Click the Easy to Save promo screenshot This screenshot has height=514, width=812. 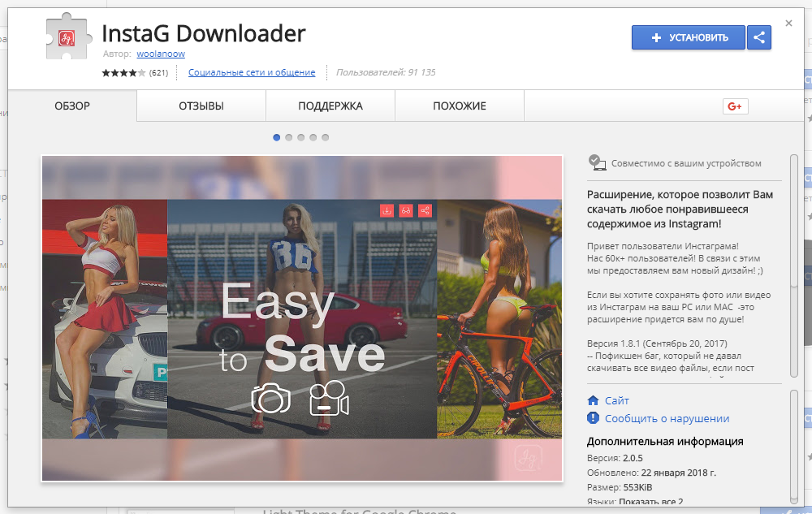point(302,318)
